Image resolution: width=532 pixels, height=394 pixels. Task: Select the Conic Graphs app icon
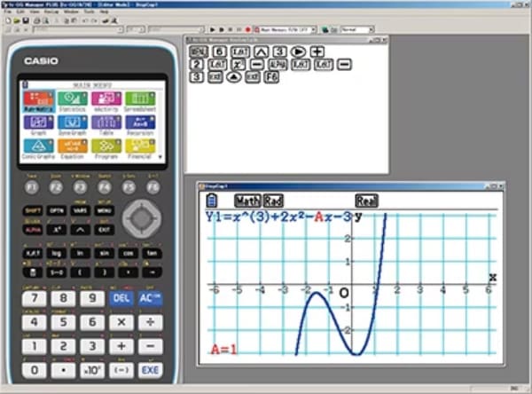coord(38,149)
